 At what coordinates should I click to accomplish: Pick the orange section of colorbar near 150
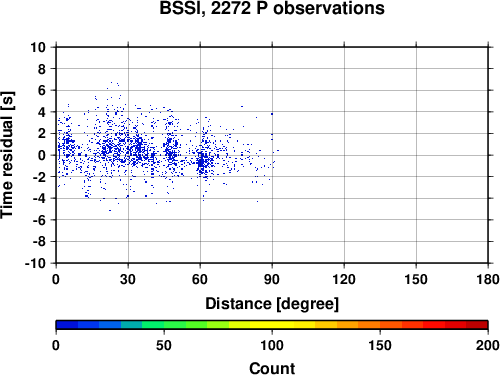pos(380,325)
